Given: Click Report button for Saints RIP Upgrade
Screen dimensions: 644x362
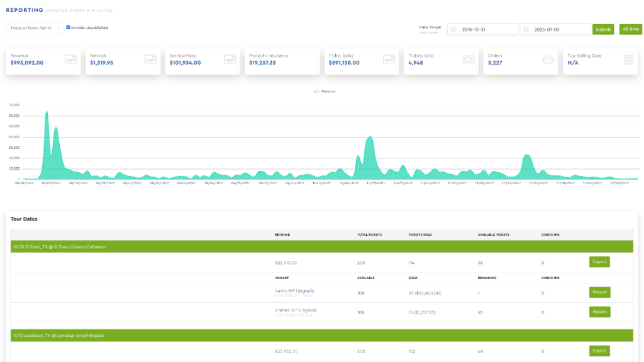Looking at the screenshot, I should pyautogui.click(x=599, y=292).
